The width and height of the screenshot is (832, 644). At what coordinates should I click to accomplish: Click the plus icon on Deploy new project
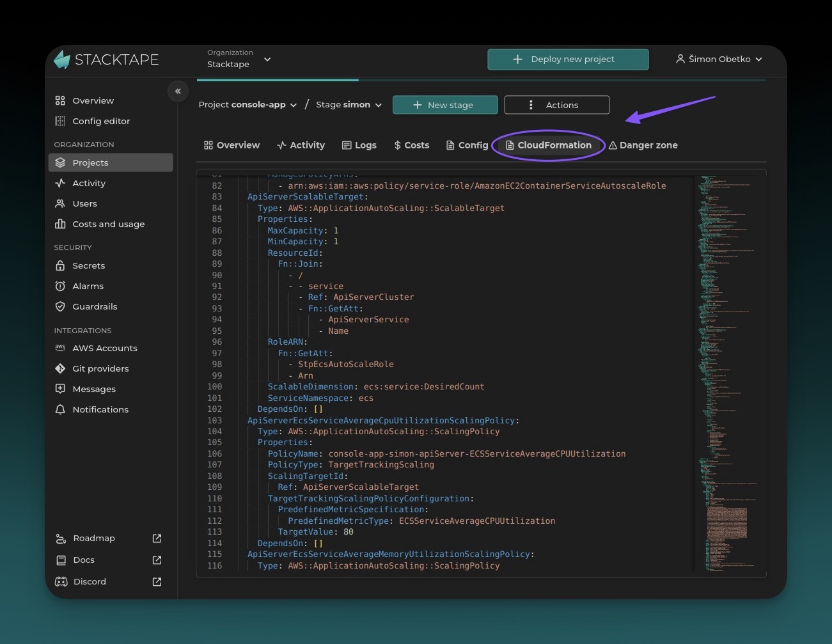coord(518,59)
